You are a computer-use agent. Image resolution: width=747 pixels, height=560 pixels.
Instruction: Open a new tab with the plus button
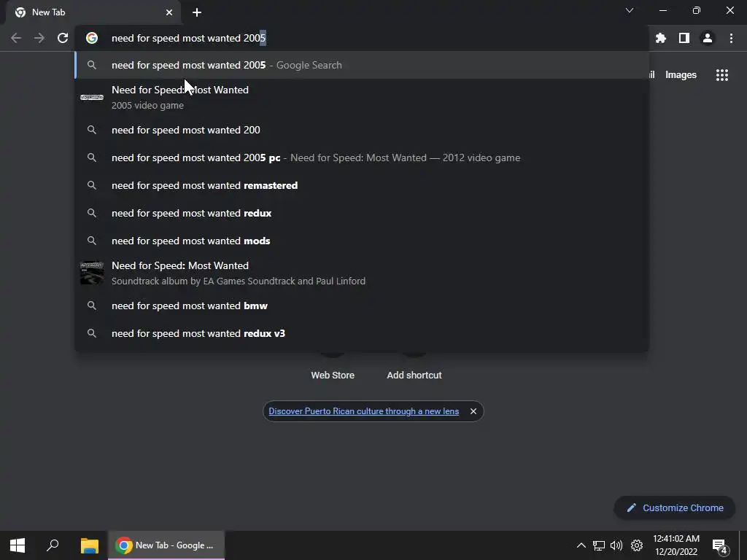coord(197,12)
